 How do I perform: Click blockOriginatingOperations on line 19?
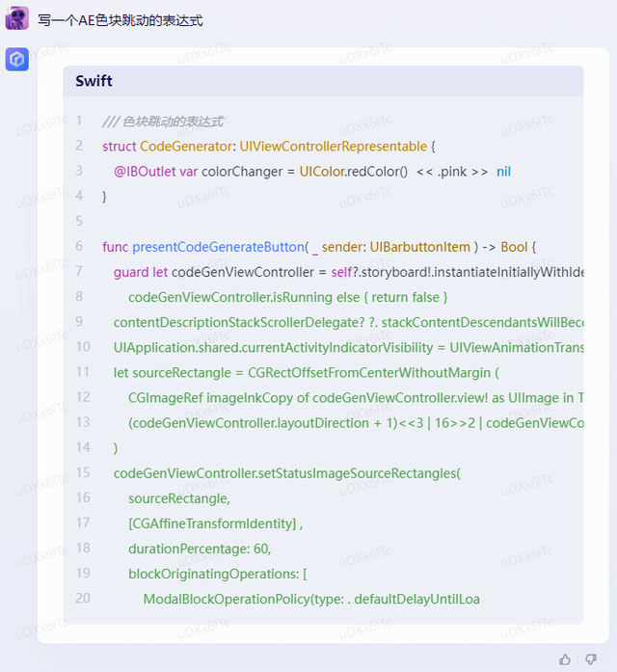click(x=213, y=573)
